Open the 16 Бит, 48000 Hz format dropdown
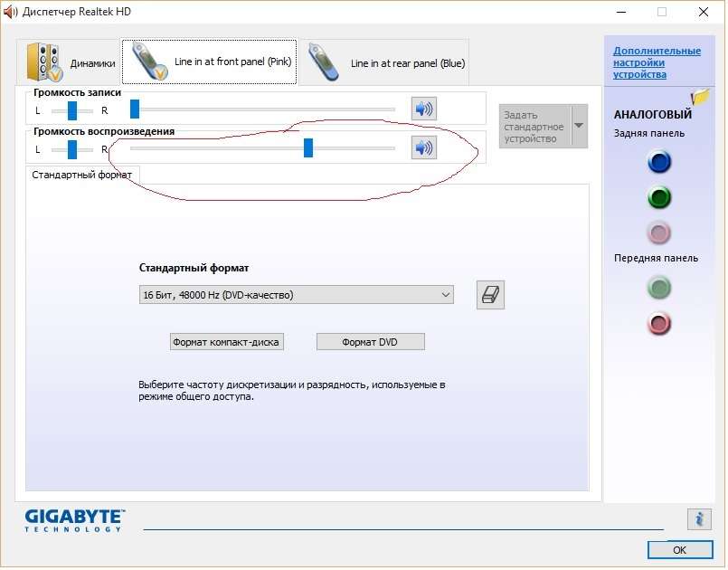728x570 pixels. tap(297, 295)
